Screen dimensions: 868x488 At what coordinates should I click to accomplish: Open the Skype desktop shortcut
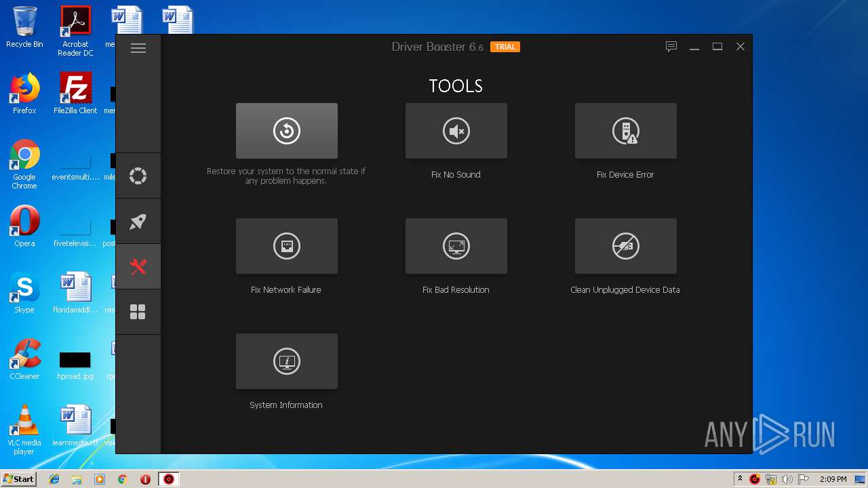point(24,293)
